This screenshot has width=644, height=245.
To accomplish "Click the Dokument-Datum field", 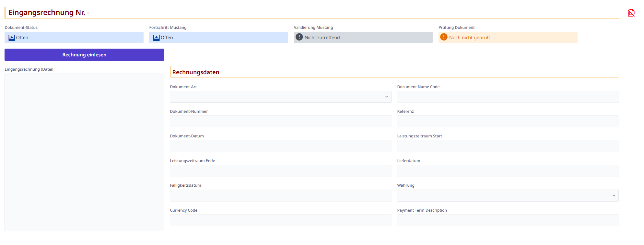I will [x=281, y=146].
